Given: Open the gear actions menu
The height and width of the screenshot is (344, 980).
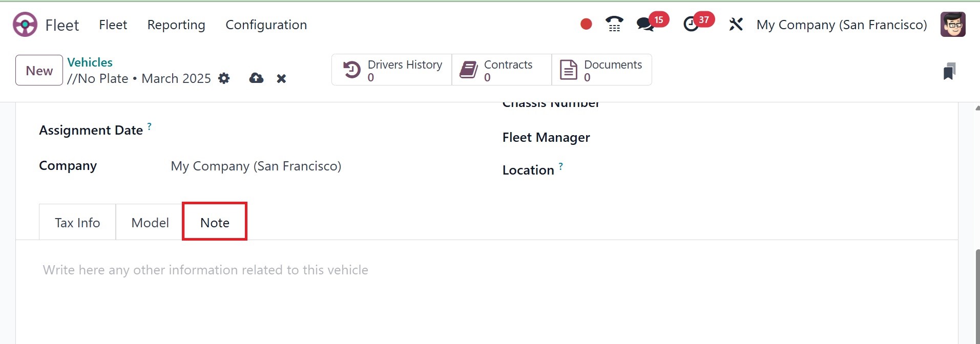Looking at the screenshot, I should [x=224, y=78].
